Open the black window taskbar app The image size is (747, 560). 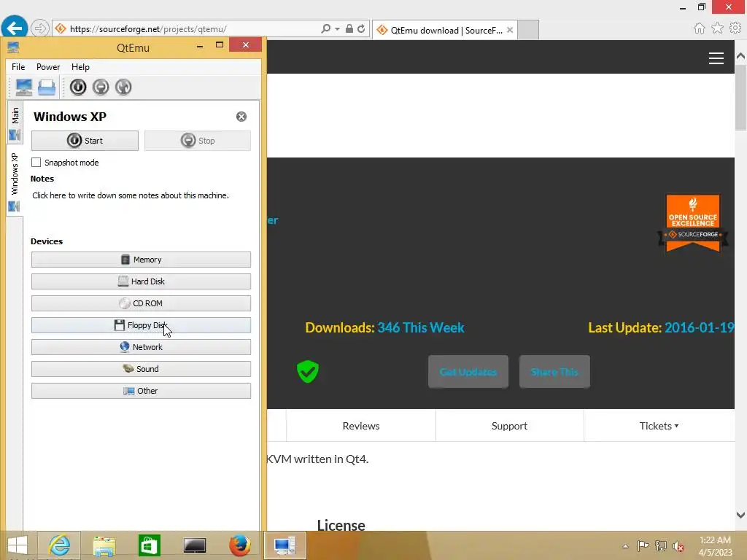pyautogui.click(x=195, y=545)
